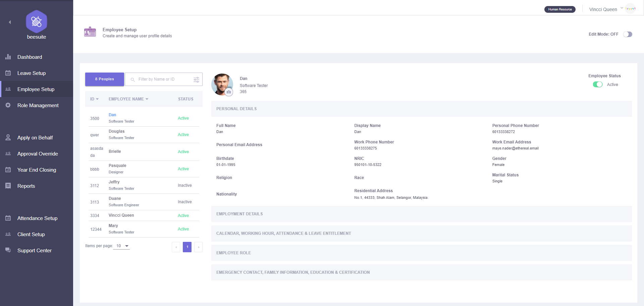Select employee Dan in the list

coord(144,118)
